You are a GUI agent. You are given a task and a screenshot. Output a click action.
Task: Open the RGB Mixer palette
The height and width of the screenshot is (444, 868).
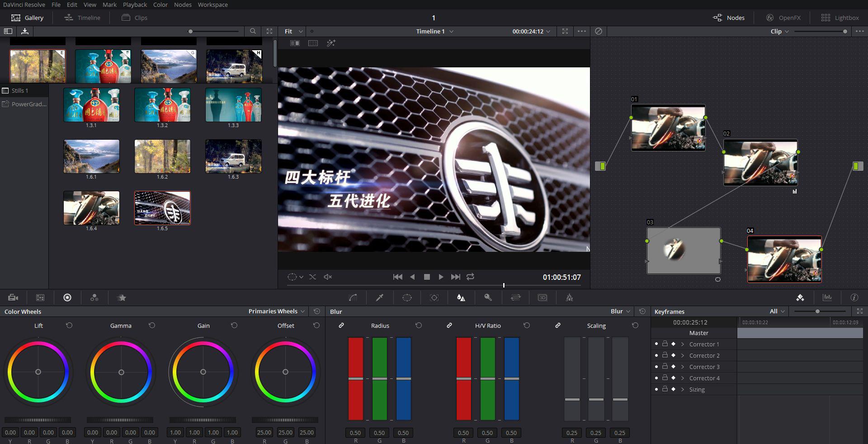[94, 298]
